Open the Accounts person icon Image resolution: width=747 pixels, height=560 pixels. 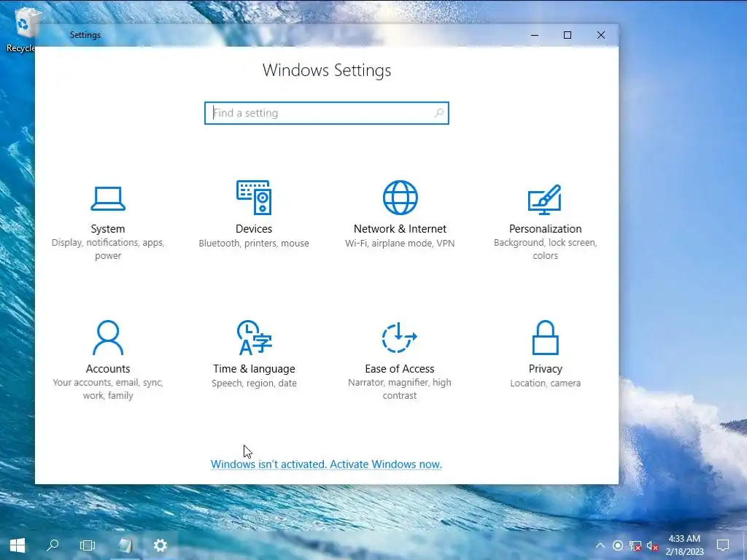pyautogui.click(x=108, y=338)
